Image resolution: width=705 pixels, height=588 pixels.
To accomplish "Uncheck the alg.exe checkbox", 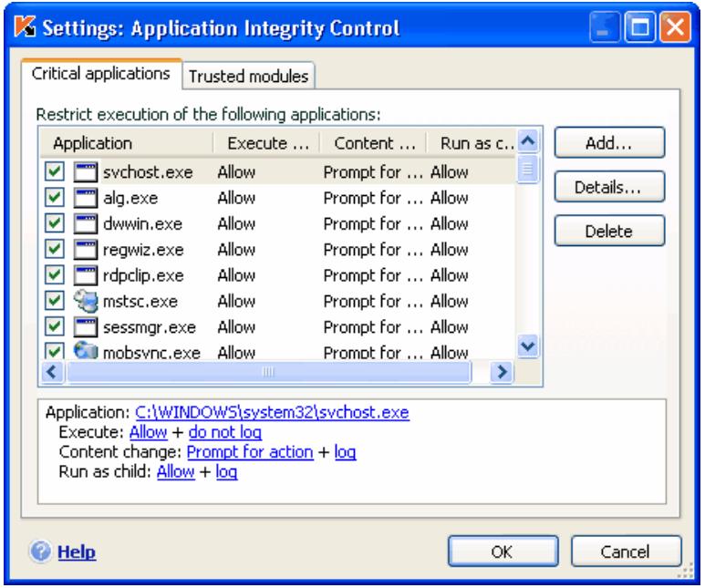I will point(55,197).
